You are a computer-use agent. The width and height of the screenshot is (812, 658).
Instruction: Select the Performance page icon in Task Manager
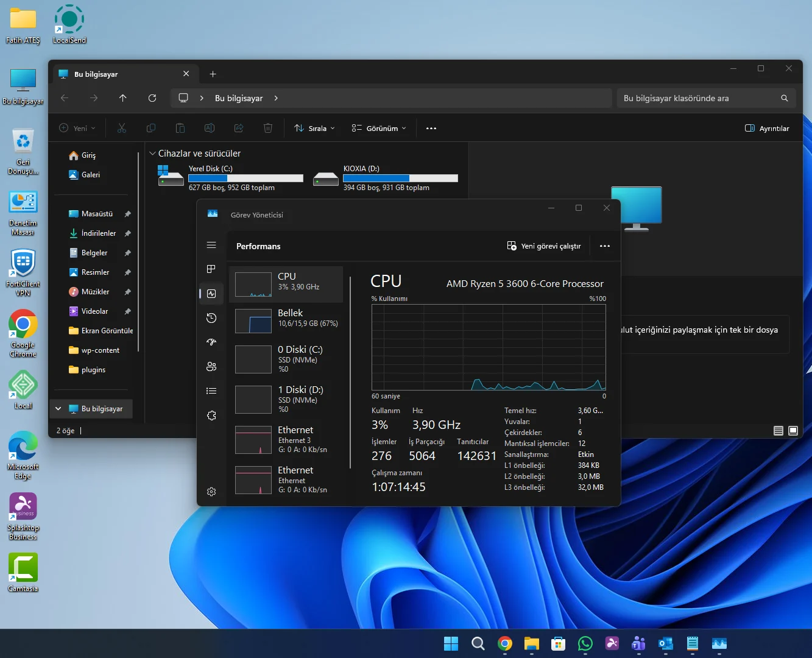click(211, 294)
